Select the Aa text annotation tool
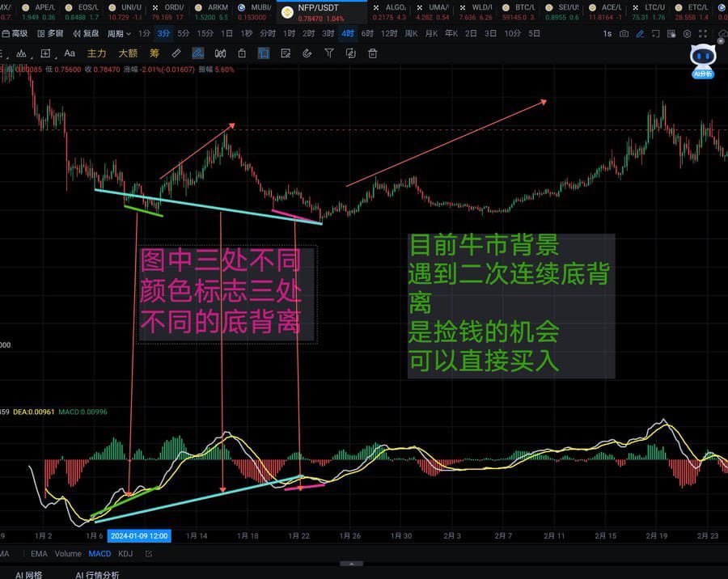Image resolution: width=728 pixels, height=579 pixels. pos(69,53)
